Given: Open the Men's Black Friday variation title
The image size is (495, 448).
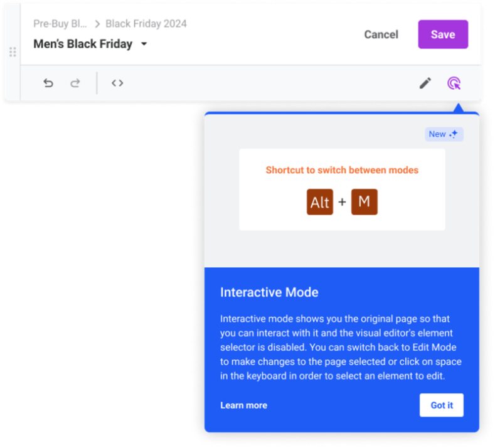Looking at the screenshot, I should (83, 44).
